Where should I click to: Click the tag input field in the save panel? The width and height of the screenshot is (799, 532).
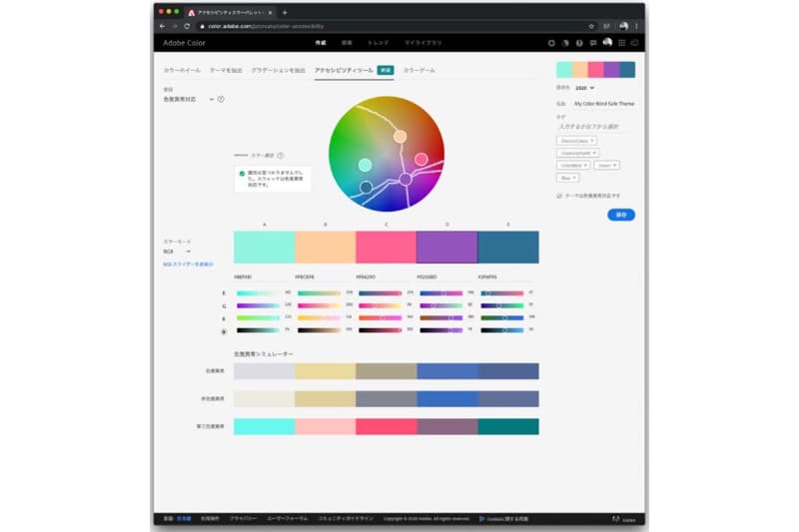(x=593, y=126)
